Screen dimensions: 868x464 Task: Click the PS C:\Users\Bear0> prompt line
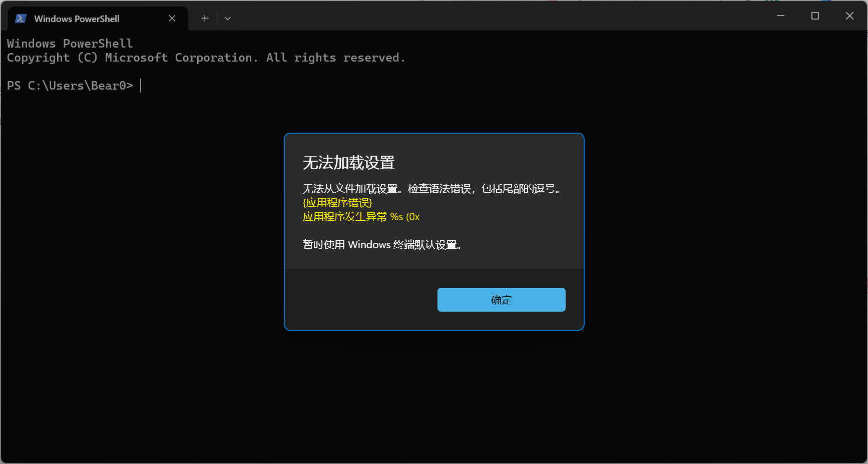(70, 86)
